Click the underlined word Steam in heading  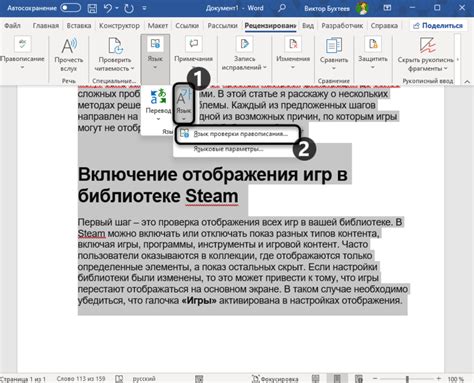[x=212, y=196]
